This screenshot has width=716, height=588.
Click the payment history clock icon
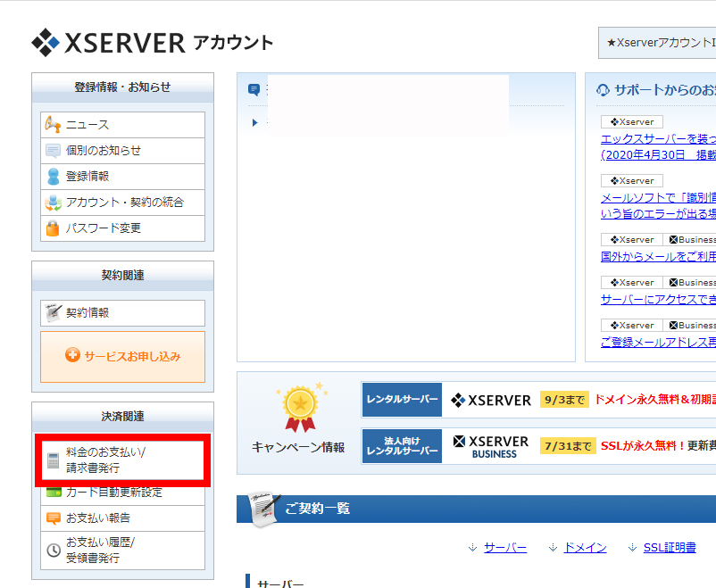coord(53,551)
